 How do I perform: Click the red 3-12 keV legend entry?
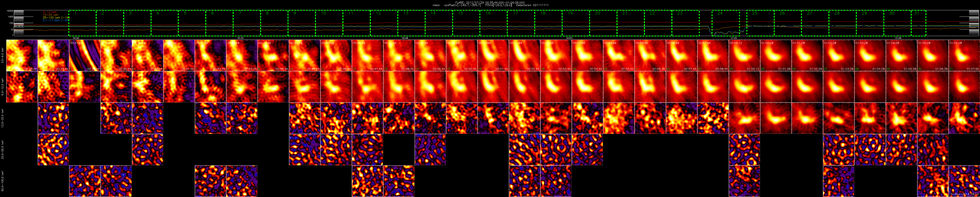pos(50,12)
